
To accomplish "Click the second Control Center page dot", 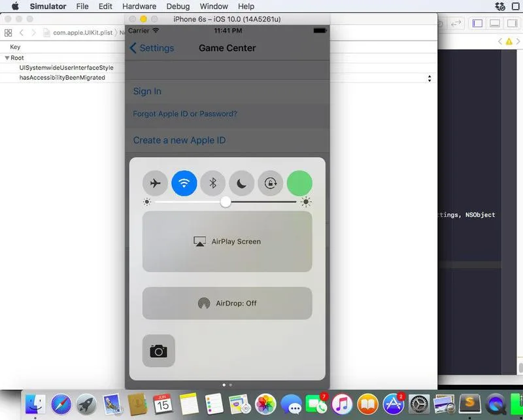I will pos(231,385).
